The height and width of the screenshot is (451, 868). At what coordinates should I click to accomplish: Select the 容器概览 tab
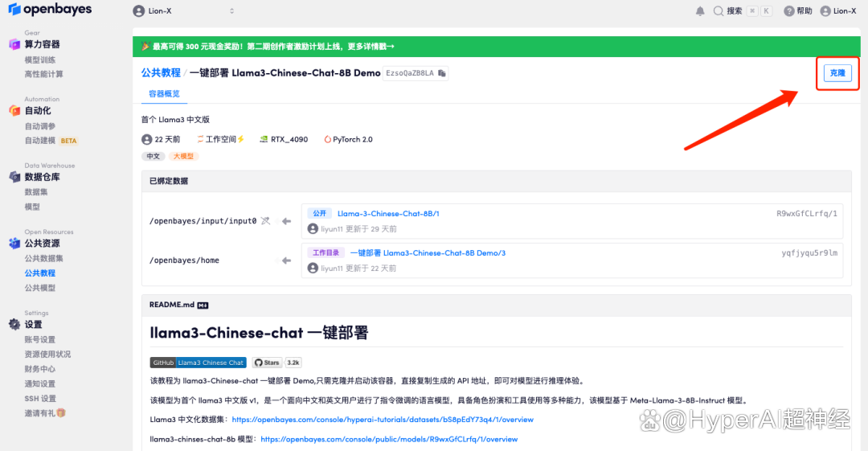click(x=165, y=93)
